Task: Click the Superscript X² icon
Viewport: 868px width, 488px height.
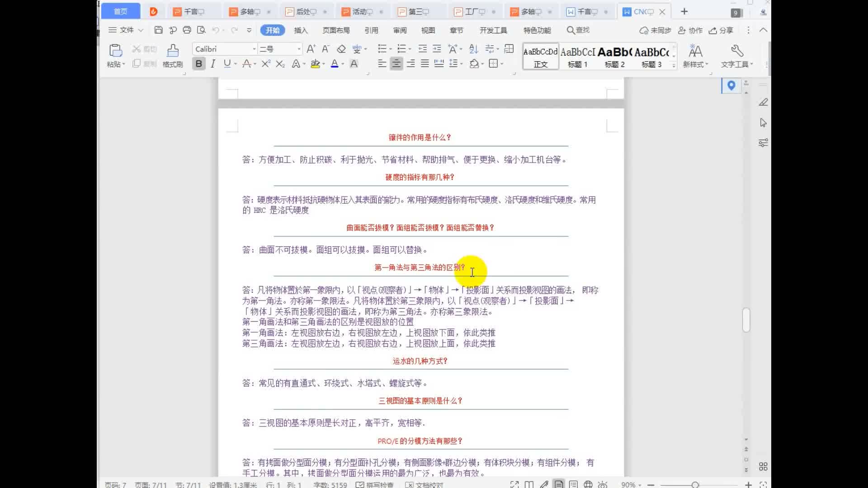Action: click(266, 64)
